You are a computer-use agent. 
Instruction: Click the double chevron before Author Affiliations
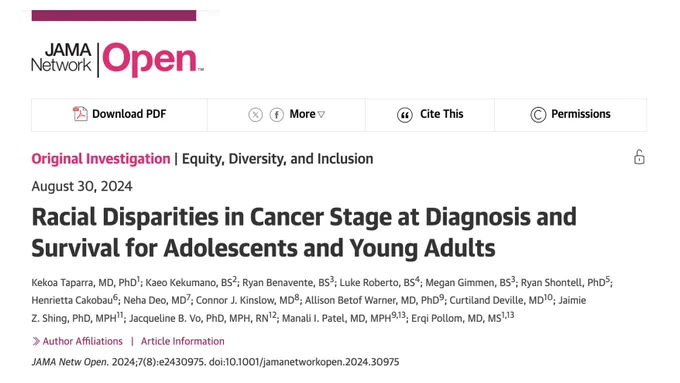pos(36,341)
